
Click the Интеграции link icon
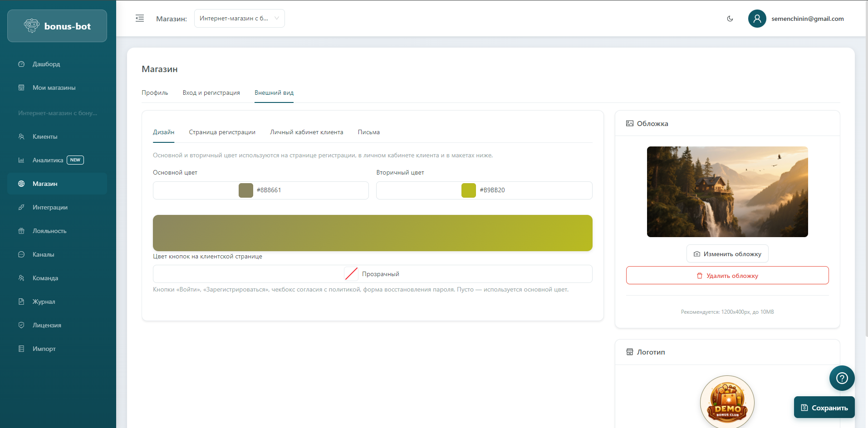(21, 207)
